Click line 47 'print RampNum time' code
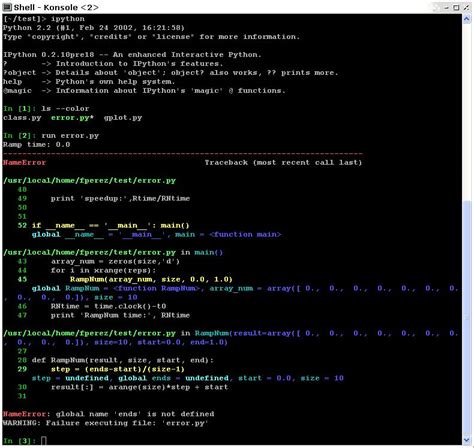 click(x=120, y=316)
